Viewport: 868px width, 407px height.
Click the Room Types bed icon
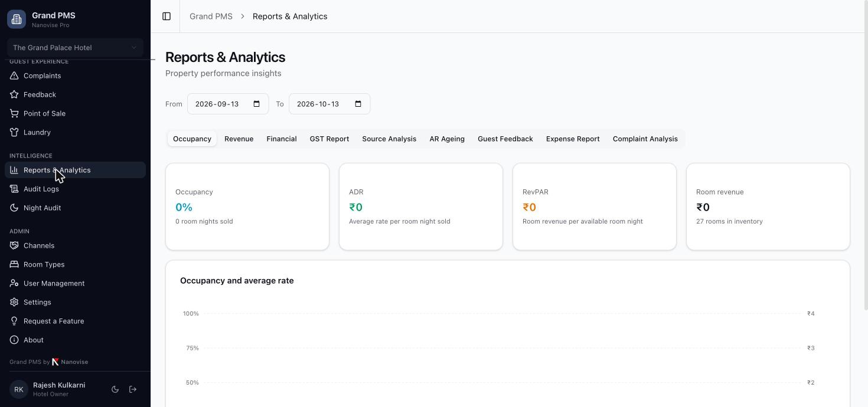point(14,264)
